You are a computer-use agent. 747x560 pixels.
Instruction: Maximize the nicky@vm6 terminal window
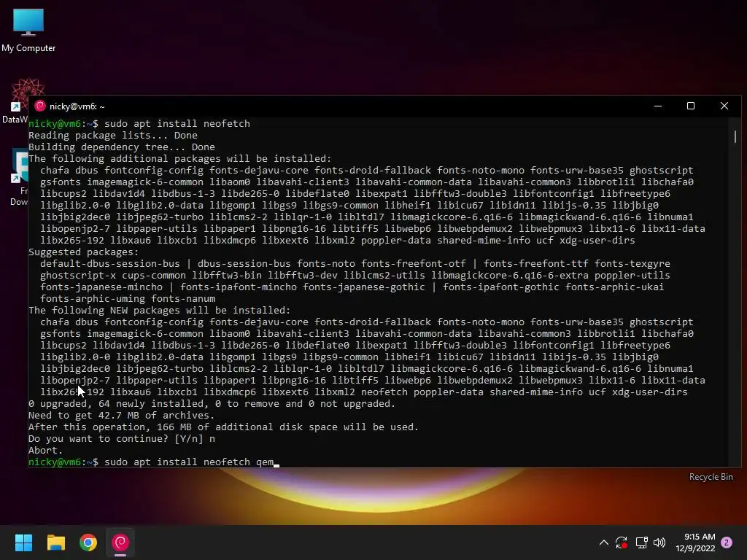click(691, 106)
